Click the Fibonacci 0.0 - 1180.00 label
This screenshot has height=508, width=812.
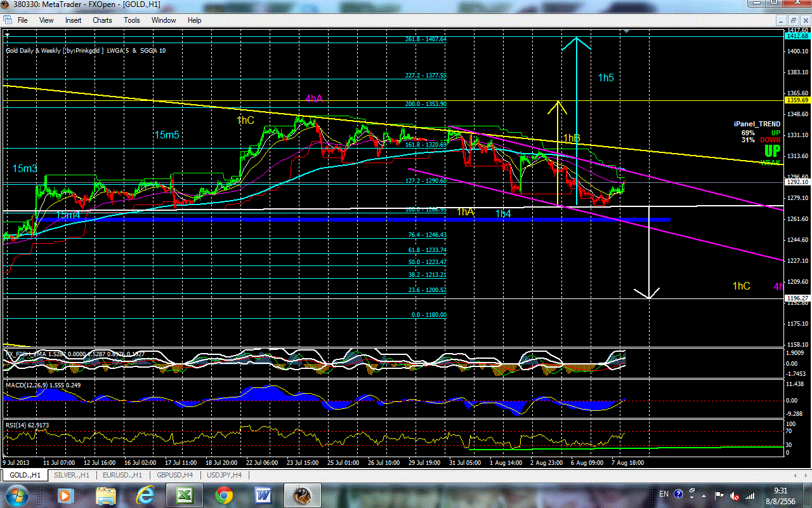point(428,315)
